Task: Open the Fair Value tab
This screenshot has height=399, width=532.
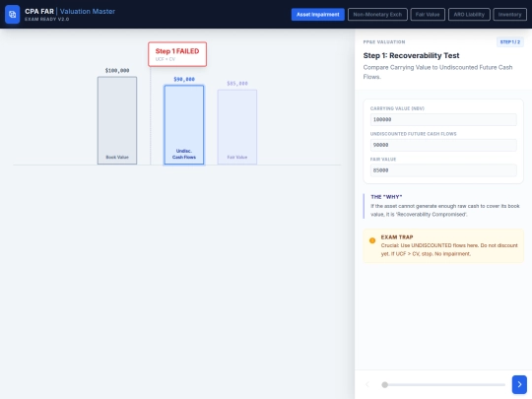Action: (428, 14)
